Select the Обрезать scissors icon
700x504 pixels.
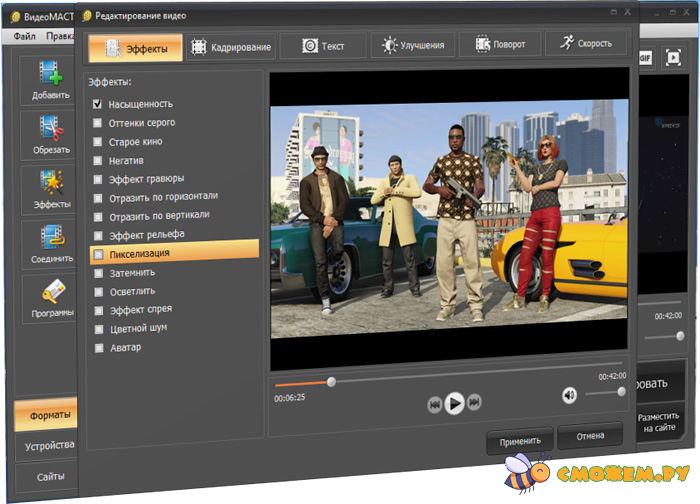(x=51, y=129)
